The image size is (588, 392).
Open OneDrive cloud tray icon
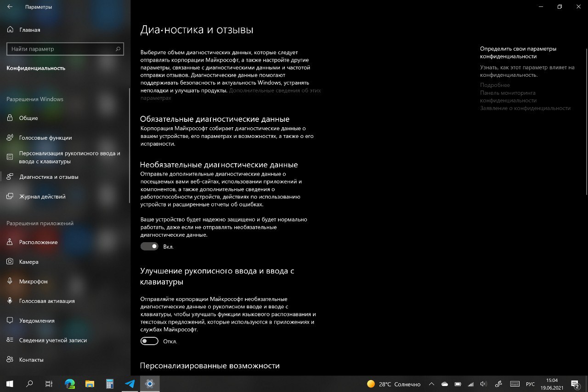click(444, 384)
